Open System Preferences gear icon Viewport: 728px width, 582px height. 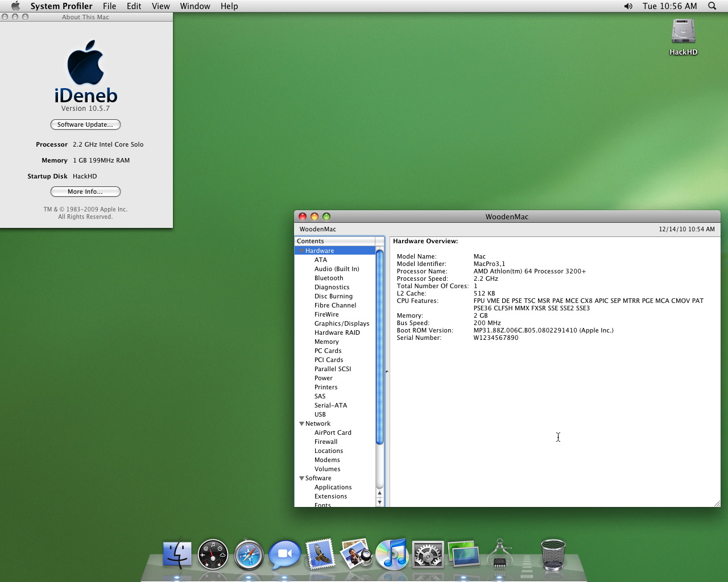click(428, 555)
